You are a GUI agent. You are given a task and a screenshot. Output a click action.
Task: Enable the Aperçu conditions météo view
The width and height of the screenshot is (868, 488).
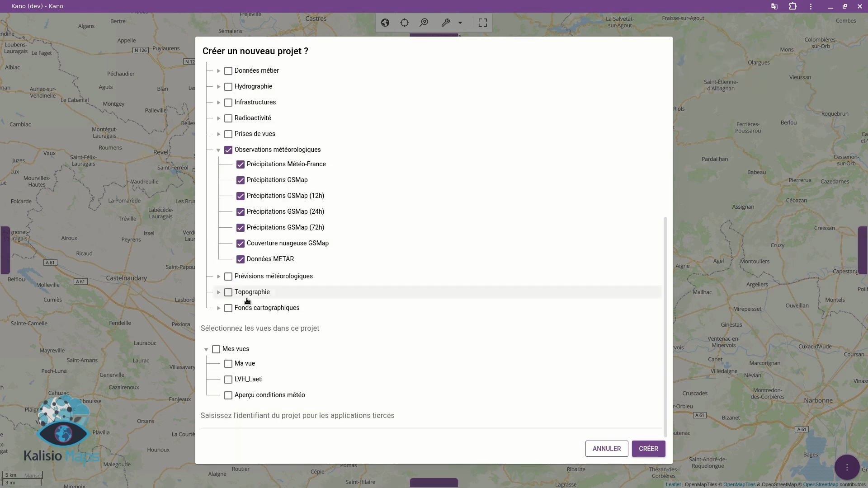(228, 395)
